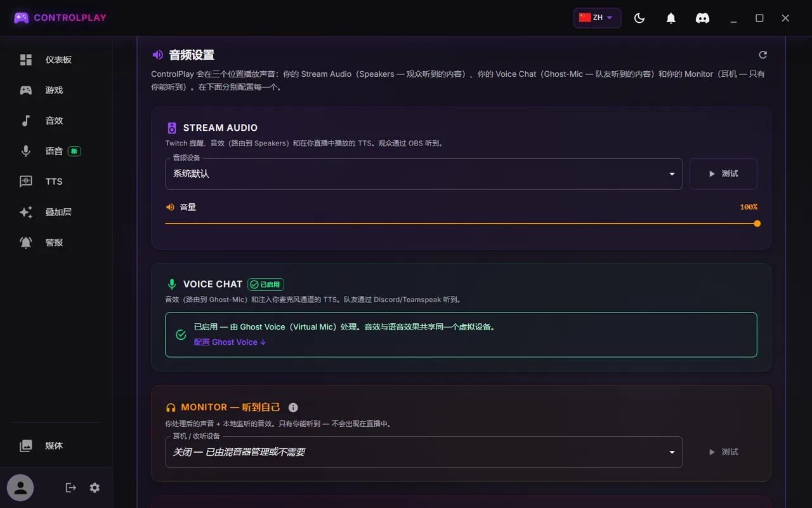Expand the 耳机 / 收听设备 dropdown

(x=424, y=452)
